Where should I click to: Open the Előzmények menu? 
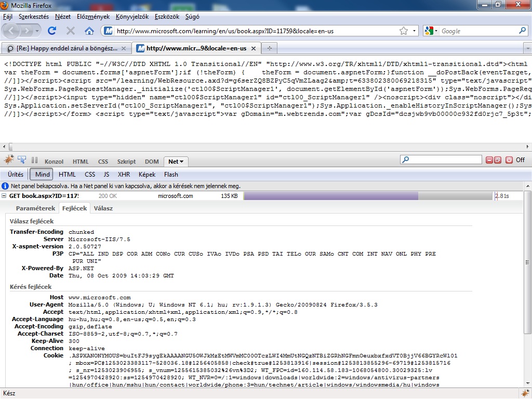[93, 17]
